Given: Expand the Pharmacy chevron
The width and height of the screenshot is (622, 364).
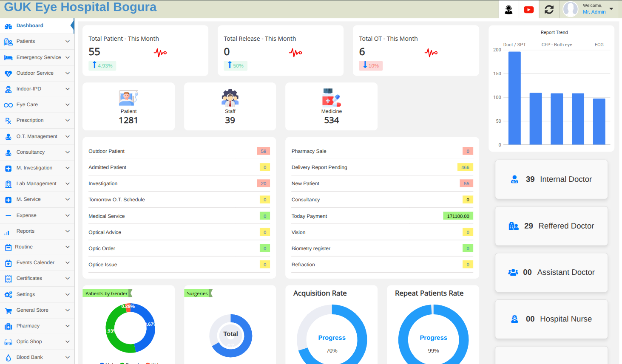Looking at the screenshot, I should [x=68, y=326].
